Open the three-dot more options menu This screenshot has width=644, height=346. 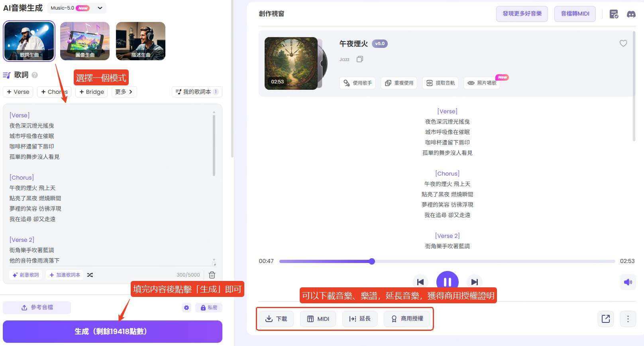click(x=628, y=319)
